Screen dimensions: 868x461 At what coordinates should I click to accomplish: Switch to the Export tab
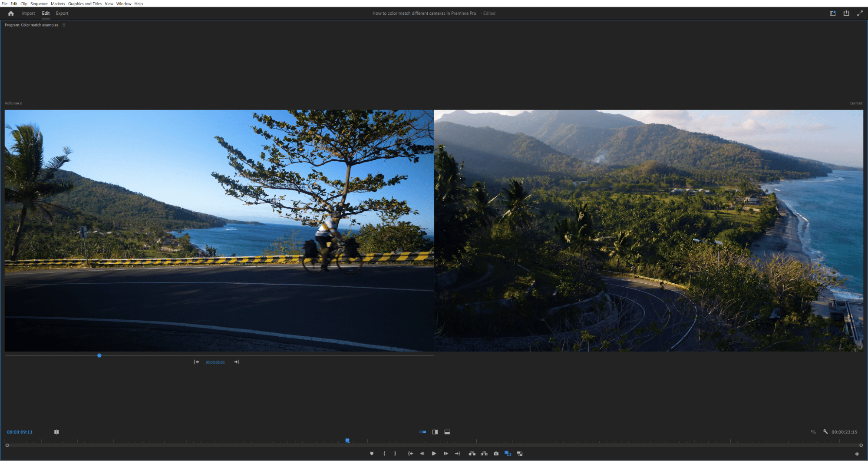[x=62, y=13]
